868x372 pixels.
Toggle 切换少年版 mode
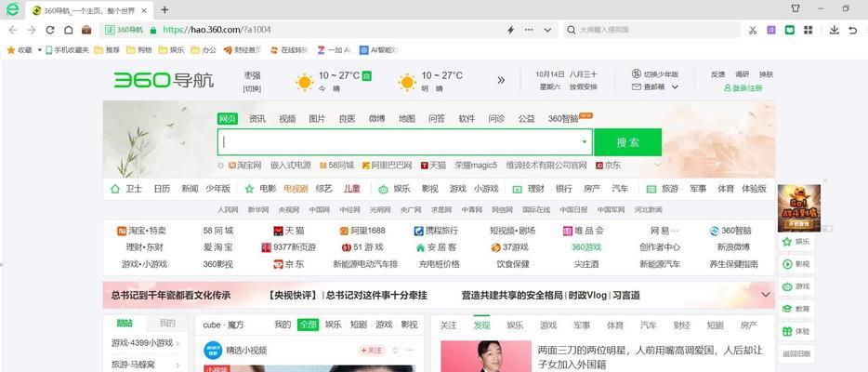point(655,74)
